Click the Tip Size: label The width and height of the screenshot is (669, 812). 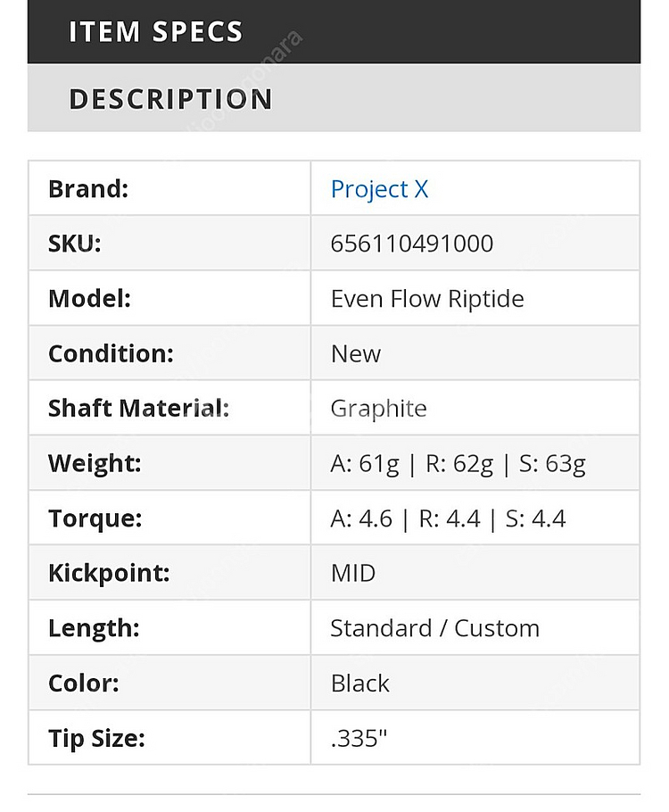tap(97, 739)
